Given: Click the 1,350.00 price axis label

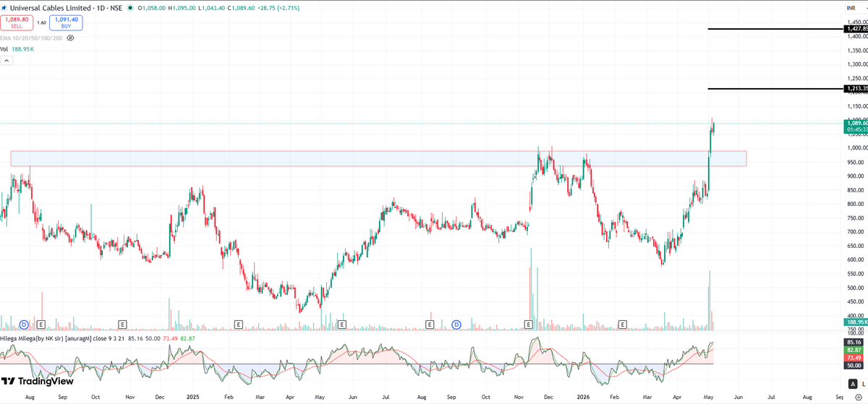Looking at the screenshot, I should [856, 50].
